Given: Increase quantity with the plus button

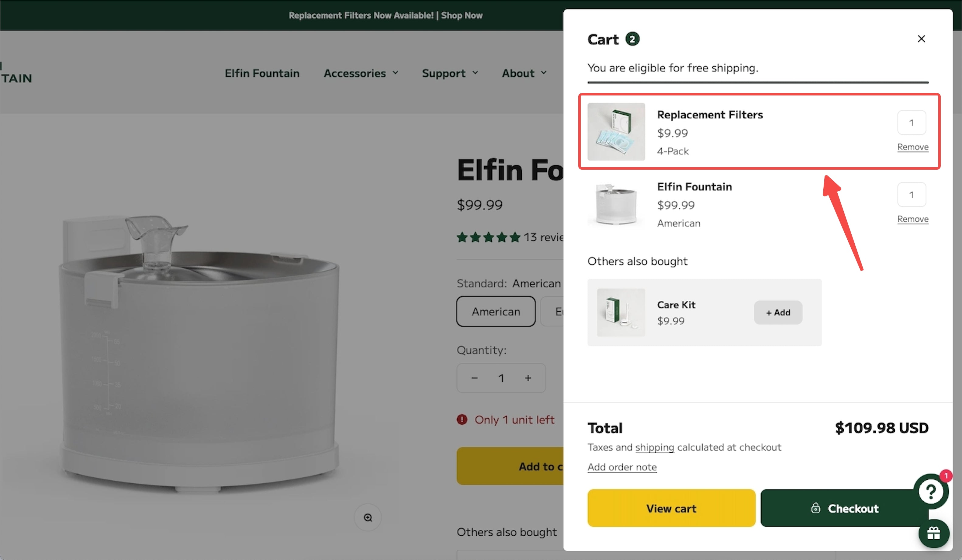Looking at the screenshot, I should click(528, 378).
